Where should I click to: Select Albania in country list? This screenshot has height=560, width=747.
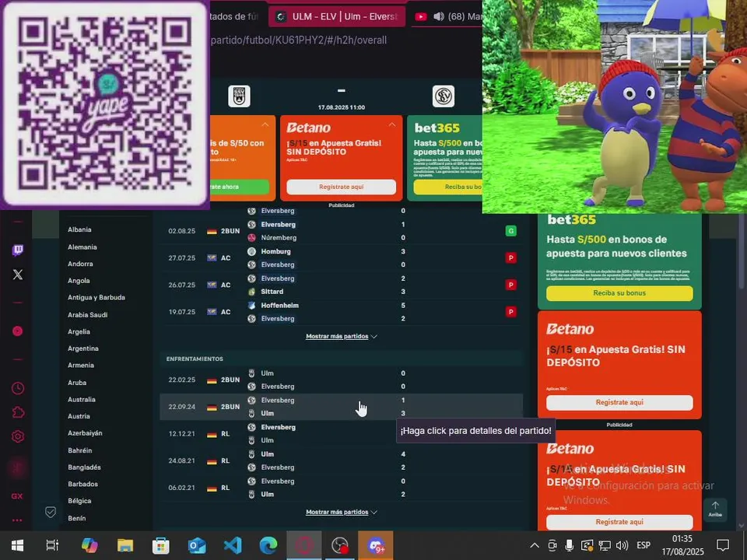[x=79, y=229]
